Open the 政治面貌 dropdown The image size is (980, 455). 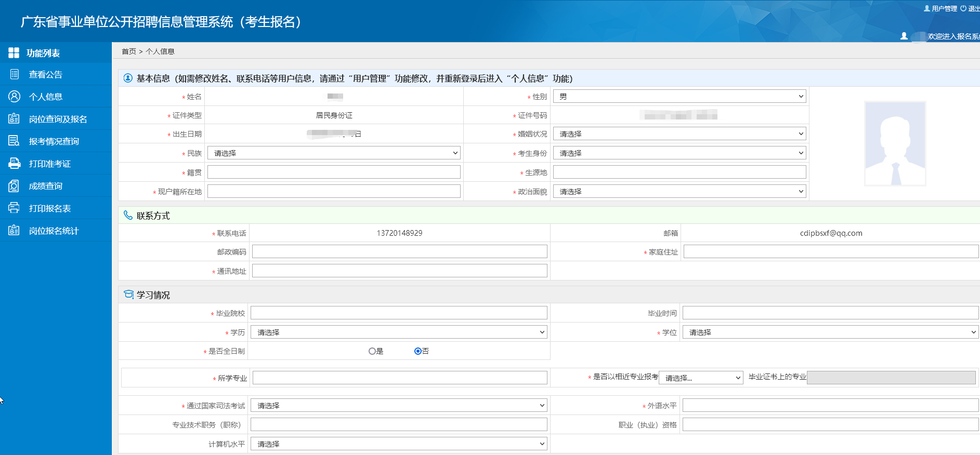pyautogui.click(x=679, y=192)
